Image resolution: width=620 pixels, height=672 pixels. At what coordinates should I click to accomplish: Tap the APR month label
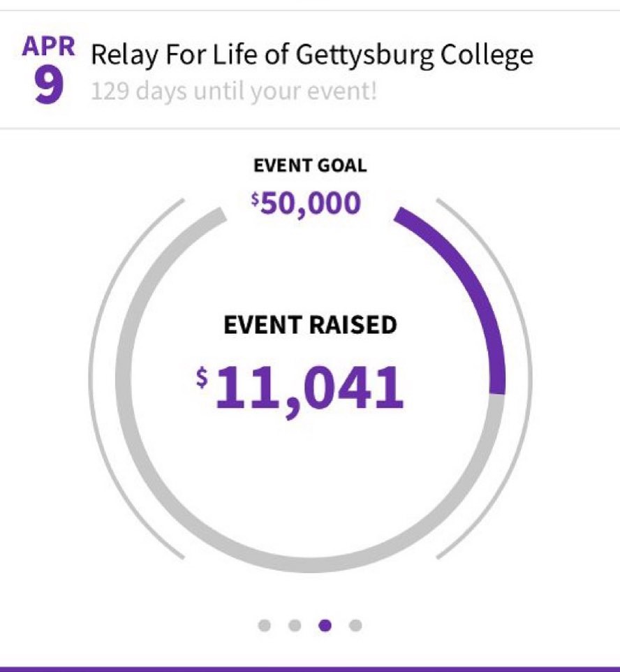pyautogui.click(x=49, y=46)
